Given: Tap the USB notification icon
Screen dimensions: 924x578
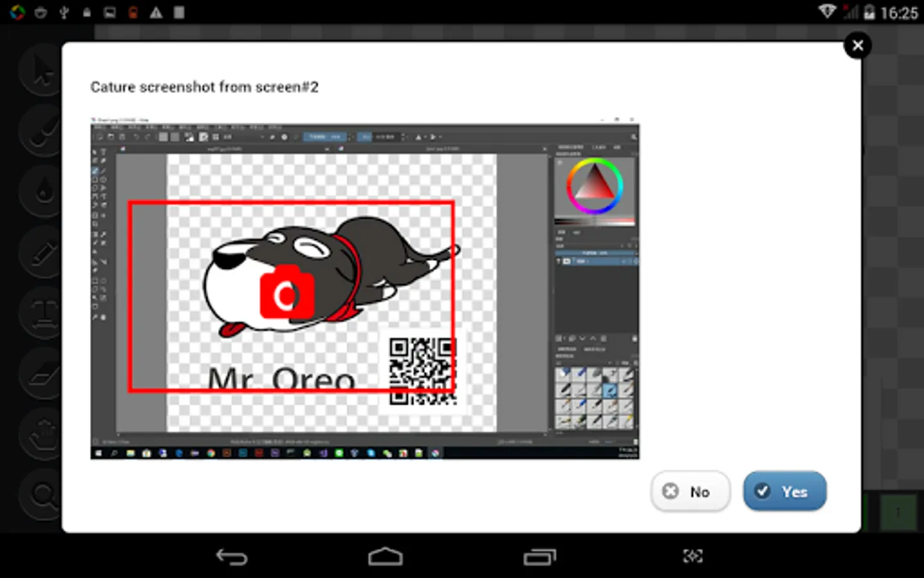Looking at the screenshot, I should [x=64, y=12].
